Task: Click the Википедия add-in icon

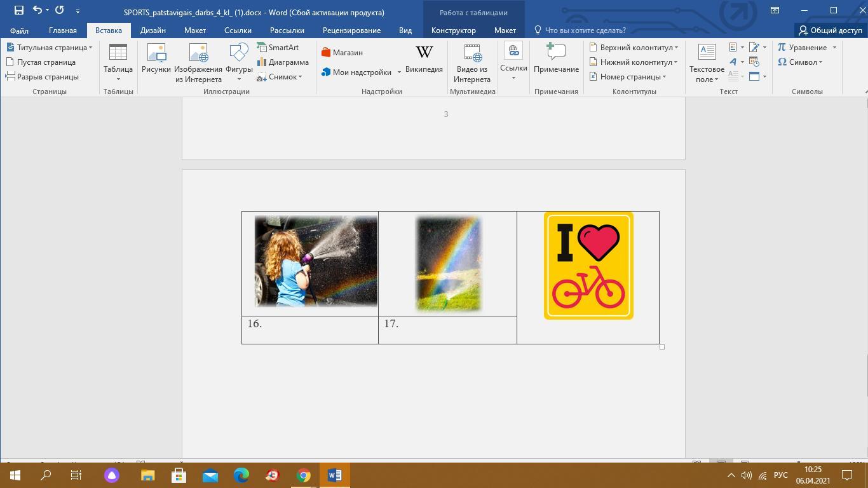Action: (424, 58)
